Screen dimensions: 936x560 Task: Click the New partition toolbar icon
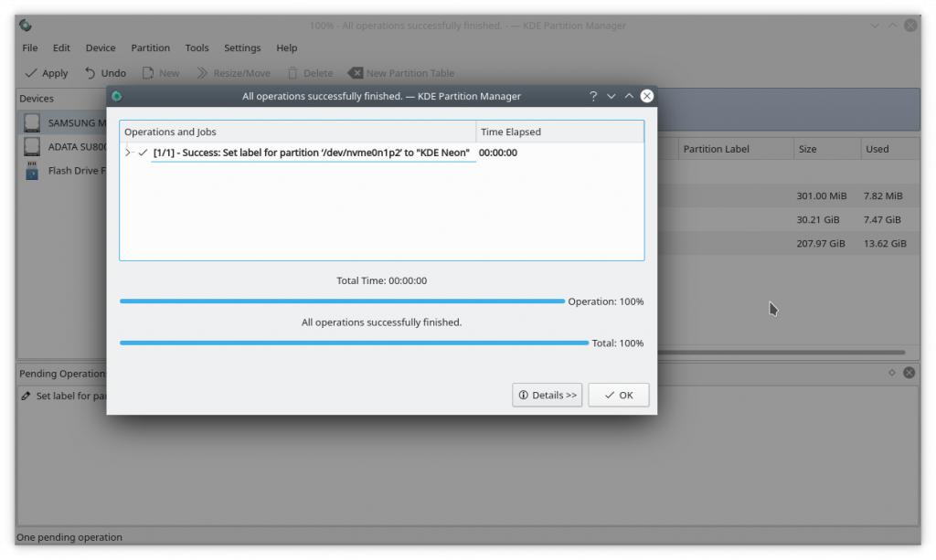(148, 73)
